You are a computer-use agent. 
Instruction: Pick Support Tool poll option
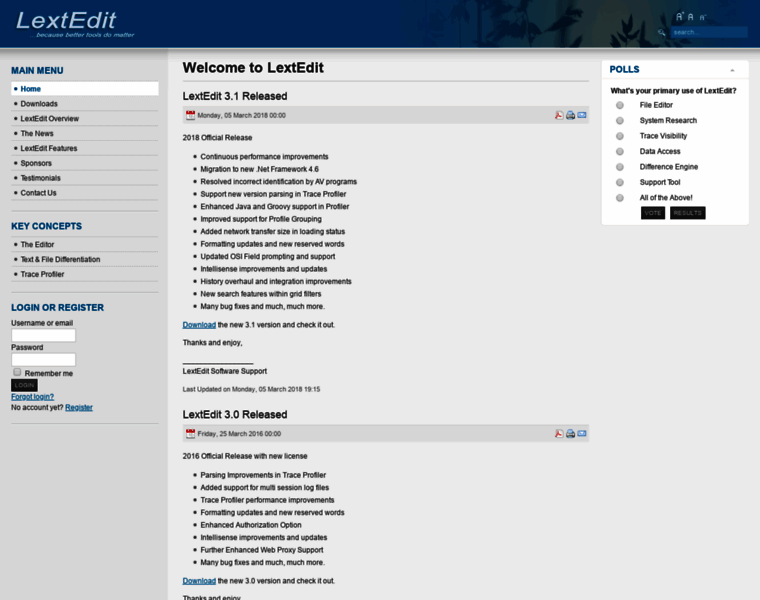pyautogui.click(x=619, y=183)
